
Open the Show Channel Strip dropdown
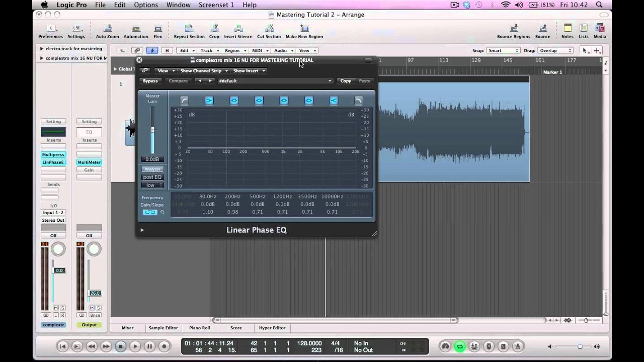[x=204, y=71]
